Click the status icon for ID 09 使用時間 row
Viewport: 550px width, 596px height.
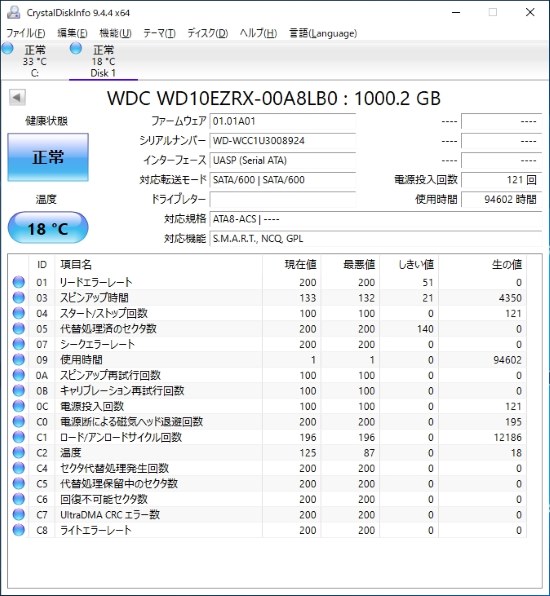click(x=19, y=360)
